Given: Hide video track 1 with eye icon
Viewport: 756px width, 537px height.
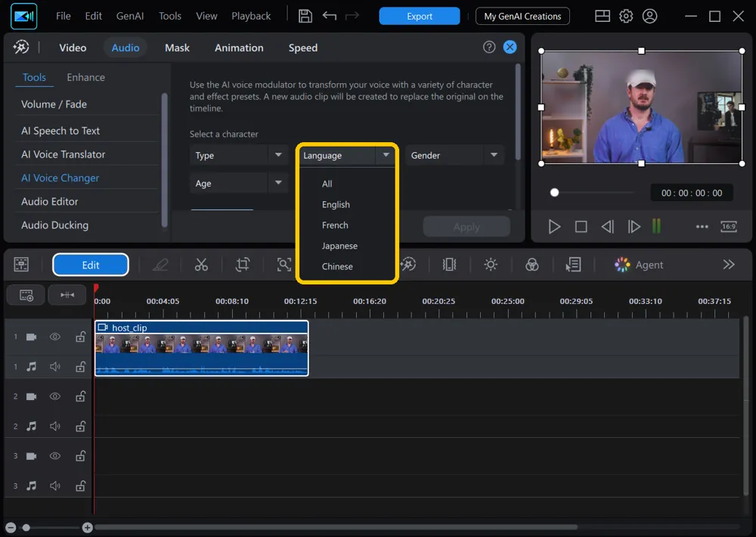Looking at the screenshot, I should coord(55,337).
